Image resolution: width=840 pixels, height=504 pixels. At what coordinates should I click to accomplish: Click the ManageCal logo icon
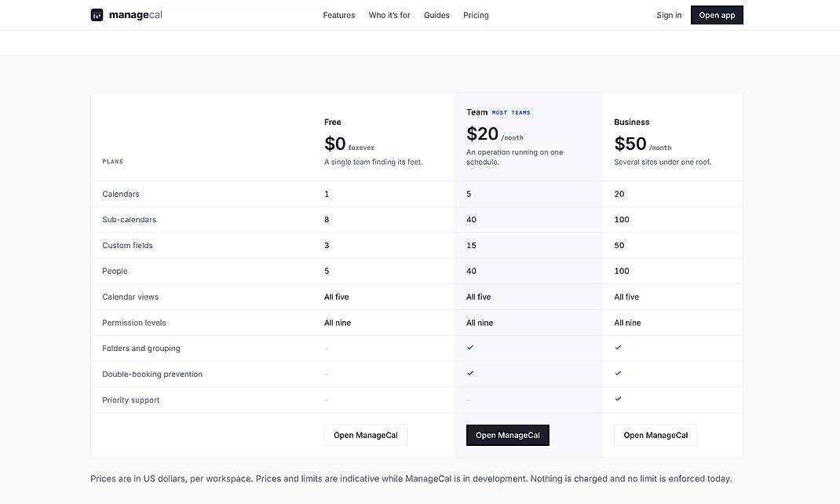[x=97, y=15]
